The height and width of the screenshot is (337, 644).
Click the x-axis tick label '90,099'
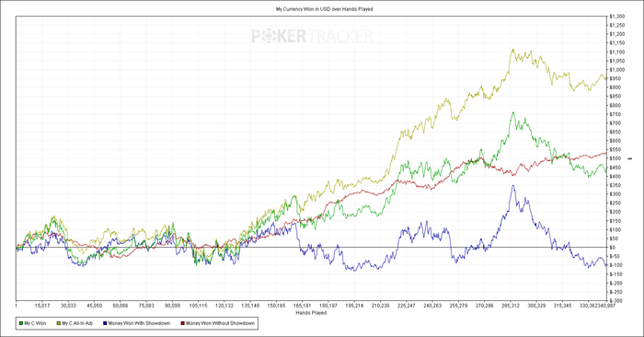(x=172, y=306)
